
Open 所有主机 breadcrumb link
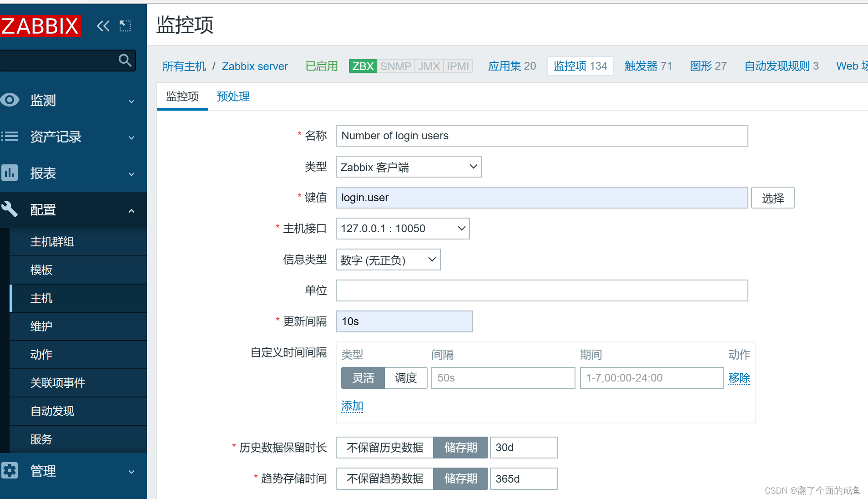(184, 66)
